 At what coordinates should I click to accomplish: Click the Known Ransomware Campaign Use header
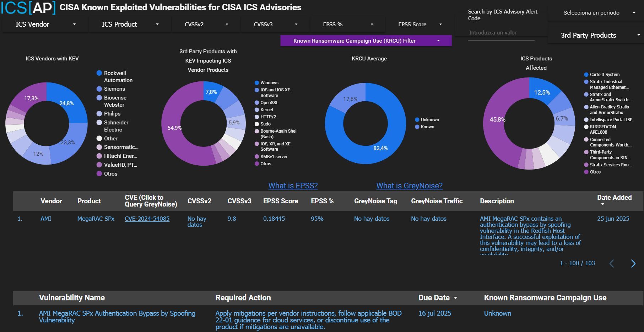click(x=545, y=298)
